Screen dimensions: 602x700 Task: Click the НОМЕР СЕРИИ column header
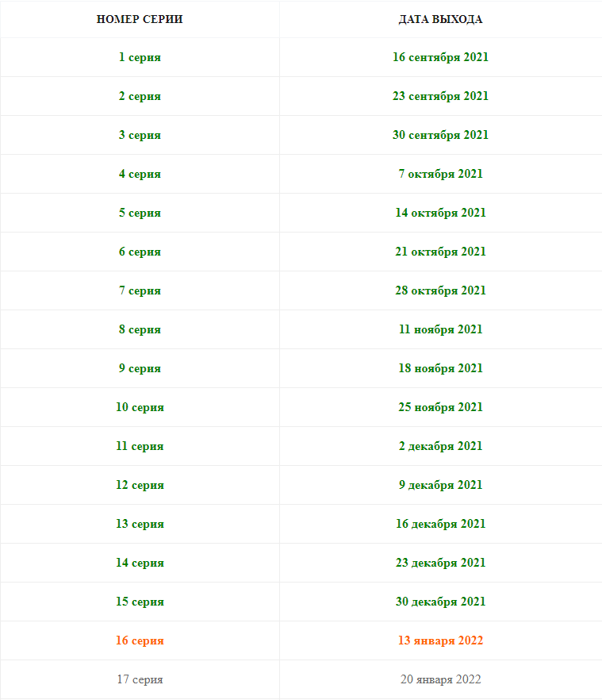click(x=140, y=19)
